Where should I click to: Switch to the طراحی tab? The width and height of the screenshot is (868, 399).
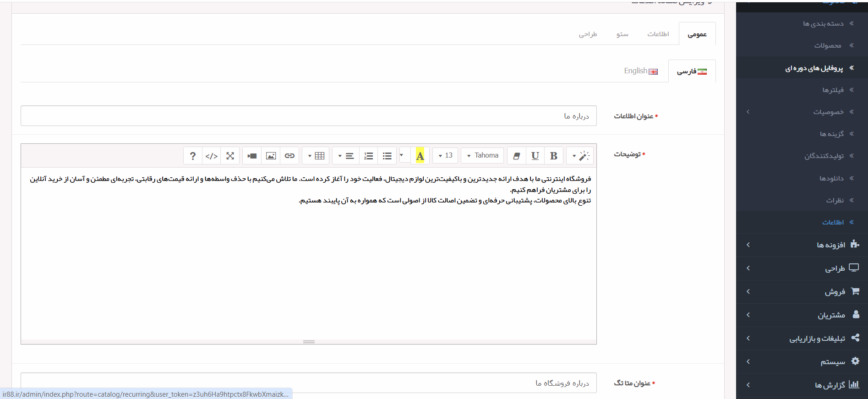588,34
